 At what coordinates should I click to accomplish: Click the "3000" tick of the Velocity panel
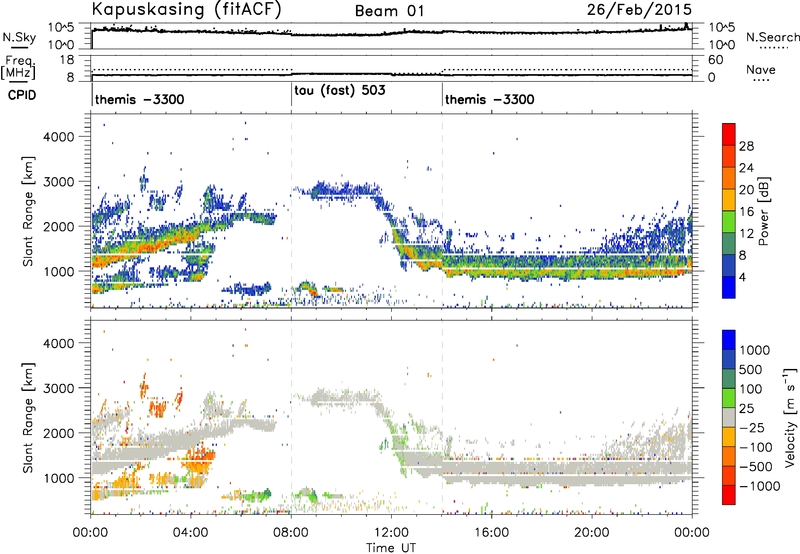[58, 388]
